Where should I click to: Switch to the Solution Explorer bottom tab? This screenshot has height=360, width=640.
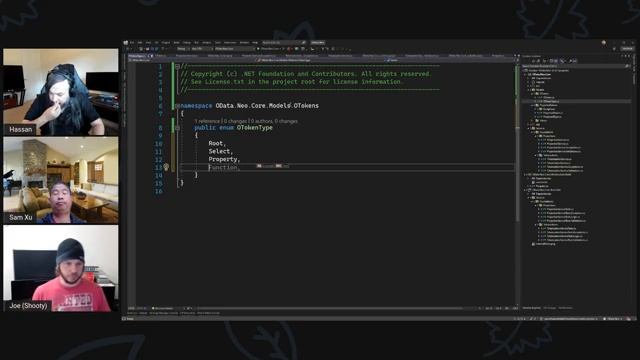[531, 308]
